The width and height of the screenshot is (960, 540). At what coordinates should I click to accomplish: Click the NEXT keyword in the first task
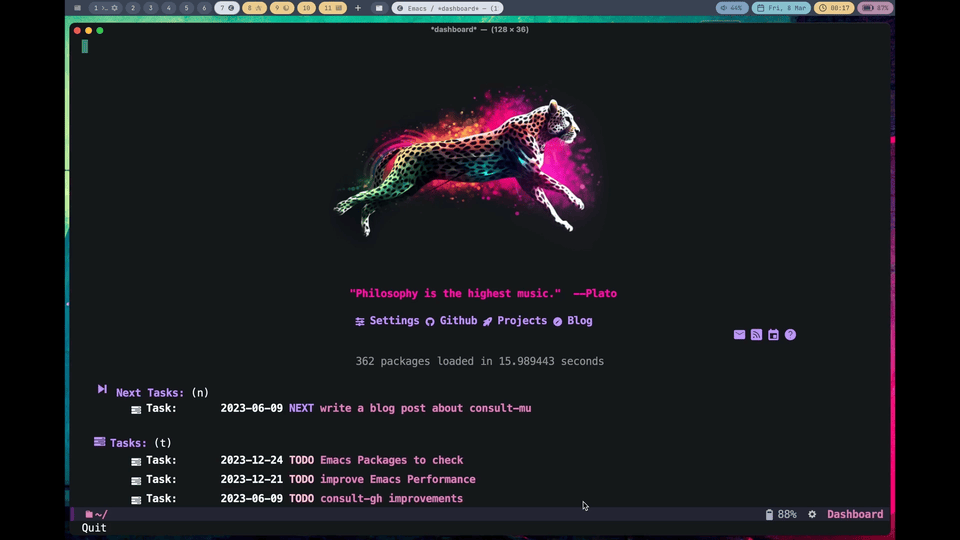301,408
